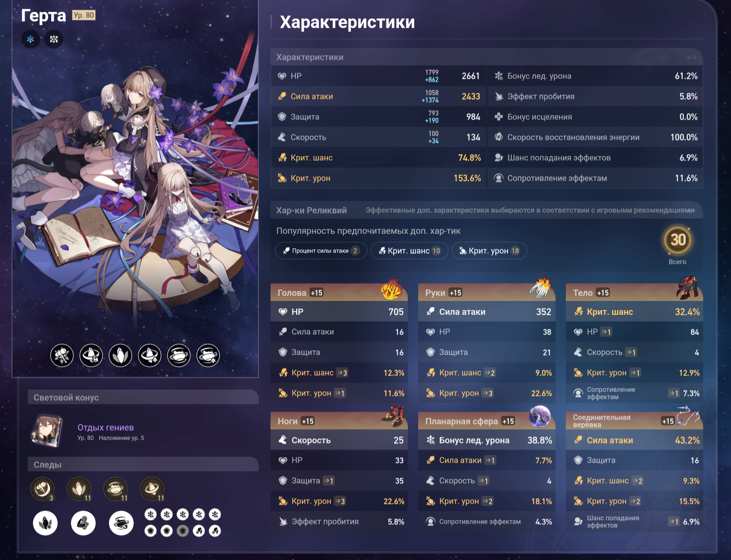
Task: Select the Руки relic glove icon
Action: tap(540, 288)
